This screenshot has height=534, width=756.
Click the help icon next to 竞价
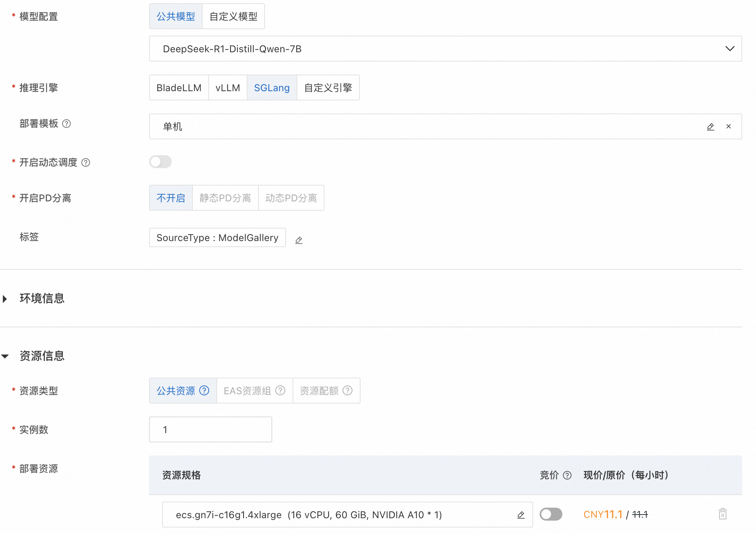click(567, 475)
